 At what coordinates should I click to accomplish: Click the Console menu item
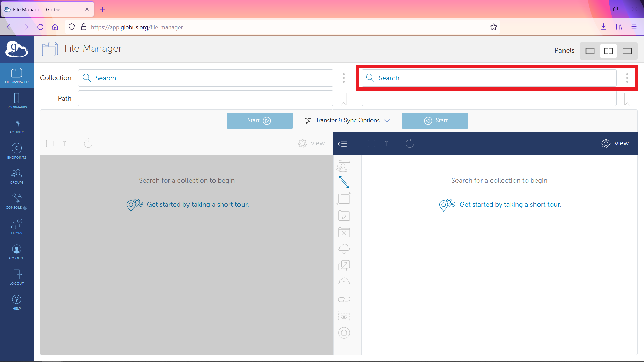pos(16,201)
